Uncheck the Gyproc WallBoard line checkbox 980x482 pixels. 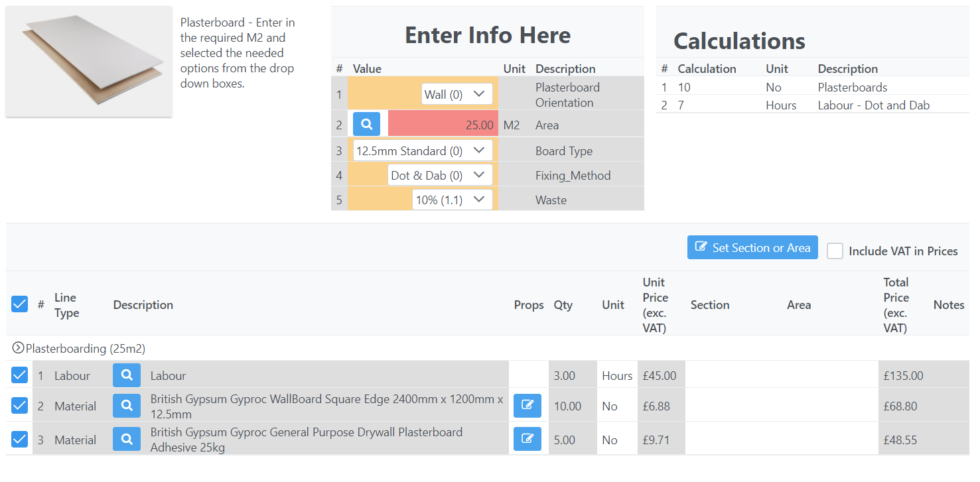point(20,405)
